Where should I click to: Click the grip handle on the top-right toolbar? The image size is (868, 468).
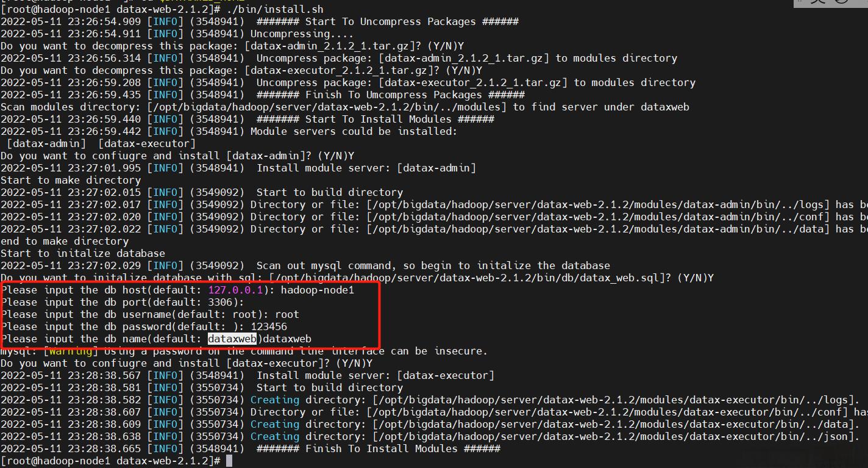click(x=800, y=2)
